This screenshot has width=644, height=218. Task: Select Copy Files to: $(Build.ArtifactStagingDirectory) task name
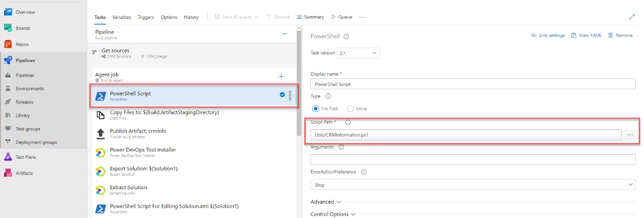[164, 112]
